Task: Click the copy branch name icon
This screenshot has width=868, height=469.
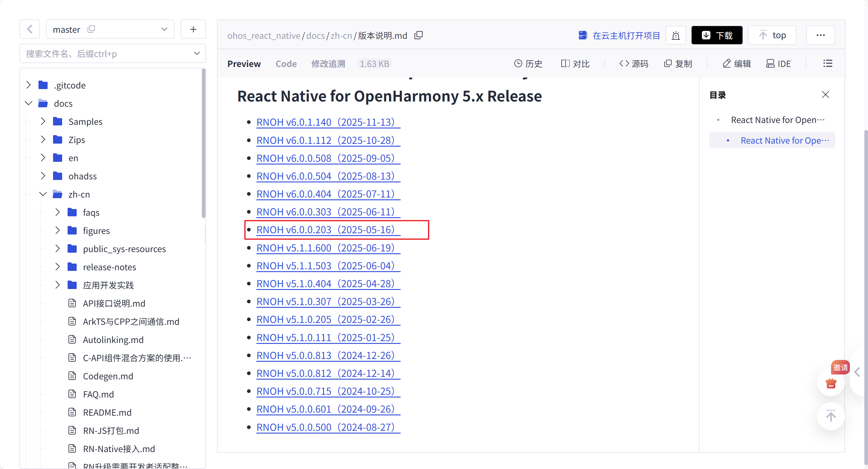Action: [91, 29]
